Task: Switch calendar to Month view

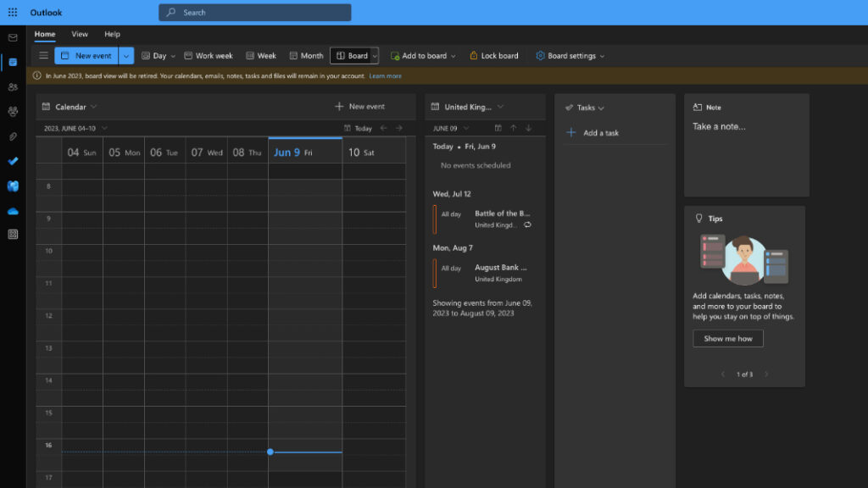Action: [x=305, y=55]
